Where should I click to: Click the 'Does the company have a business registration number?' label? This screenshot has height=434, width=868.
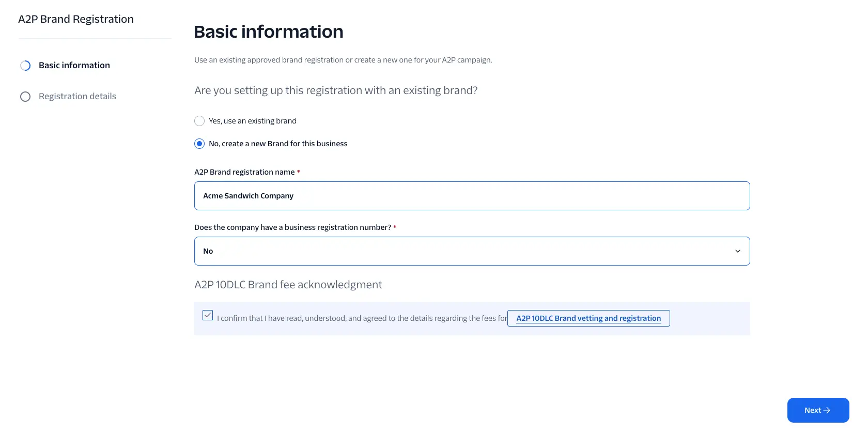pos(292,227)
